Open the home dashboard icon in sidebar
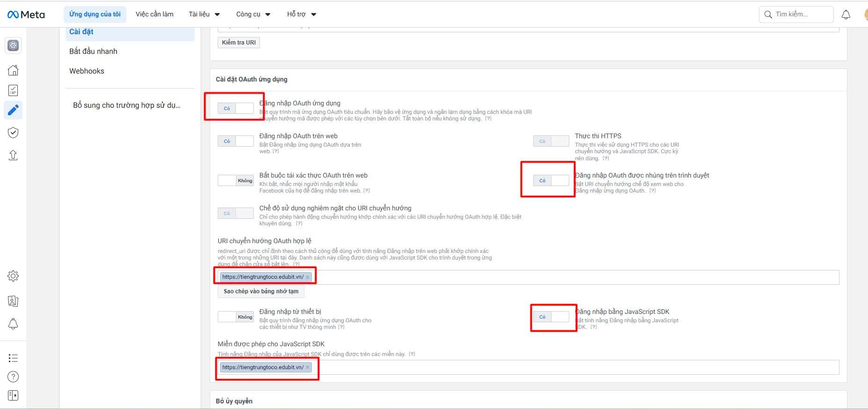This screenshot has height=409, width=868. (13, 70)
